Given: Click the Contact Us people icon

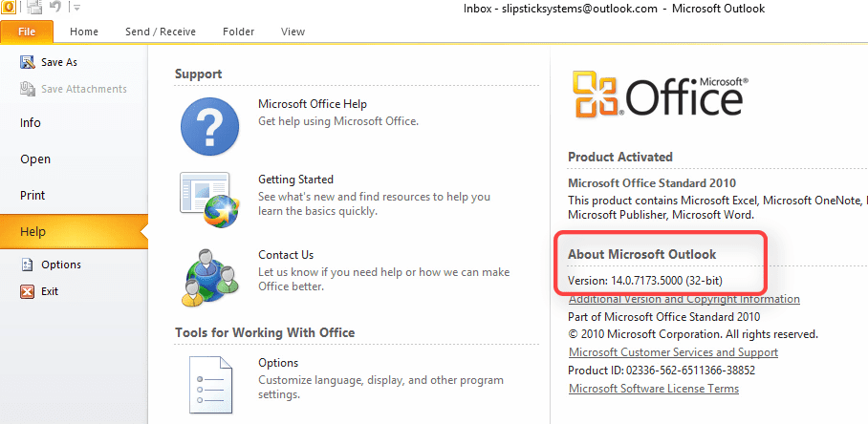Looking at the screenshot, I should point(209,276).
